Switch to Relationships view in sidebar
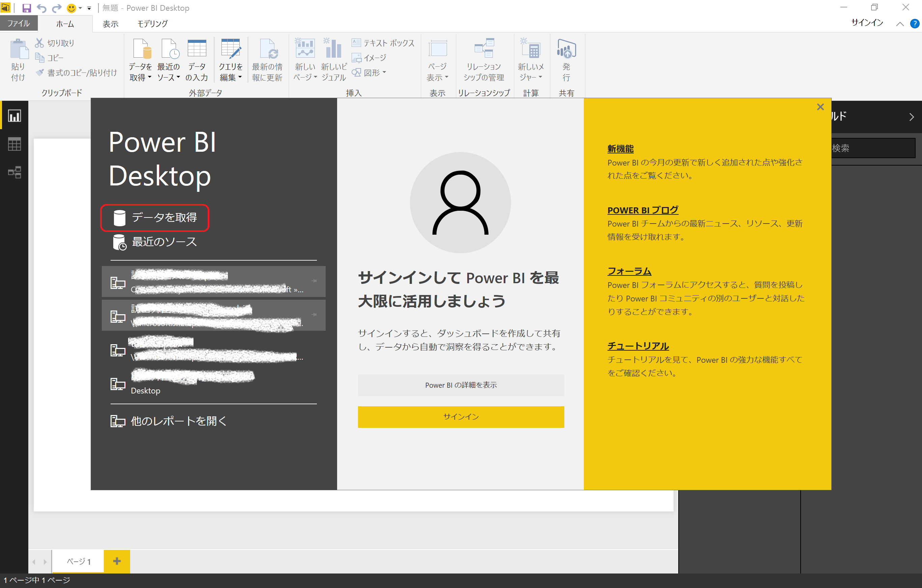This screenshot has height=588, width=922. [14, 172]
